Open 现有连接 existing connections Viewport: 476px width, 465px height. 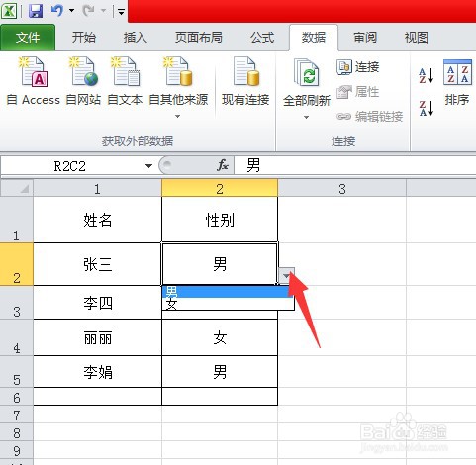pyautogui.click(x=245, y=81)
